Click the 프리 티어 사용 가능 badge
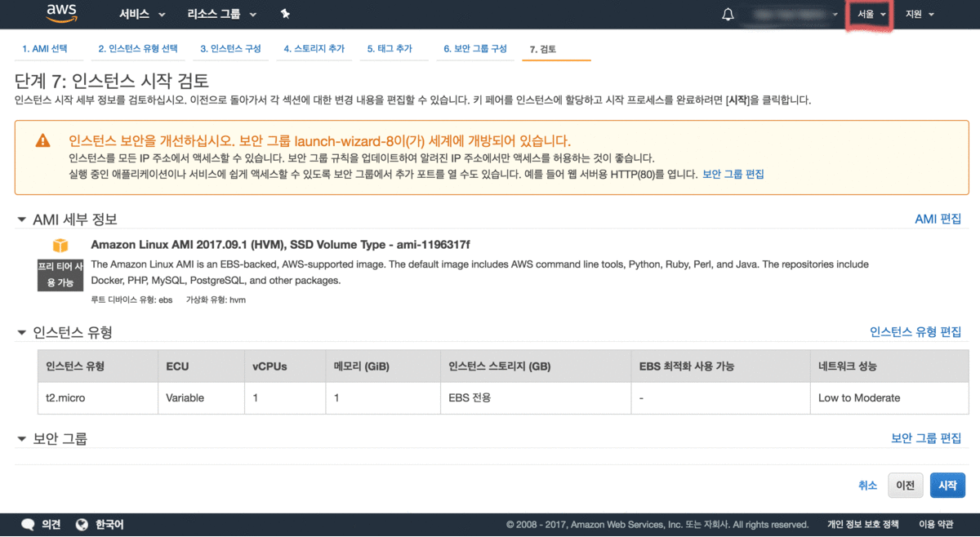Image resolution: width=980 pixels, height=537 pixels. click(x=60, y=273)
